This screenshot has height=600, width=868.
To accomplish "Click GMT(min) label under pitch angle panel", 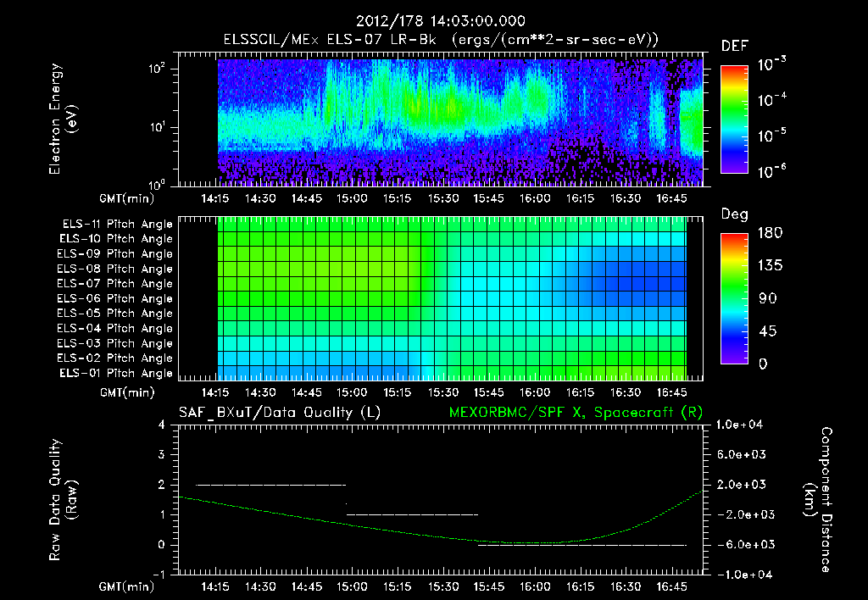I will pyautogui.click(x=127, y=392).
